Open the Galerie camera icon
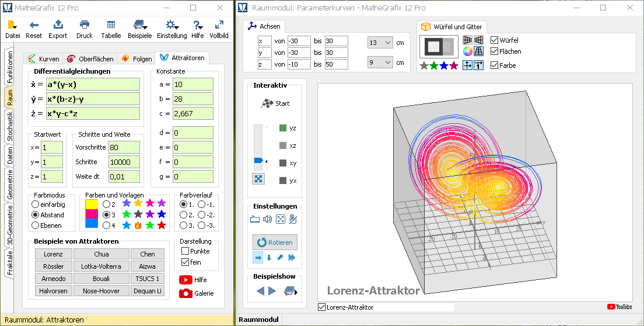Screen dimensions: 644x326 tap(185, 293)
